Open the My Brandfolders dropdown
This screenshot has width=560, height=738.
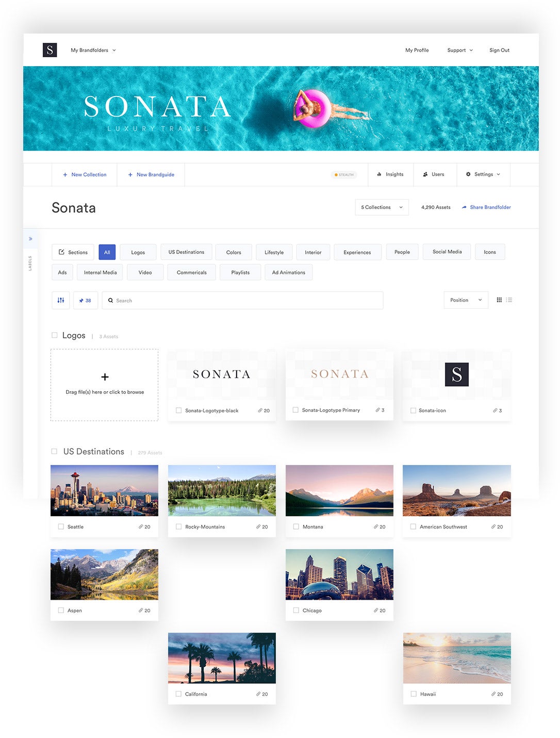pyautogui.click(x=93, y=50)
